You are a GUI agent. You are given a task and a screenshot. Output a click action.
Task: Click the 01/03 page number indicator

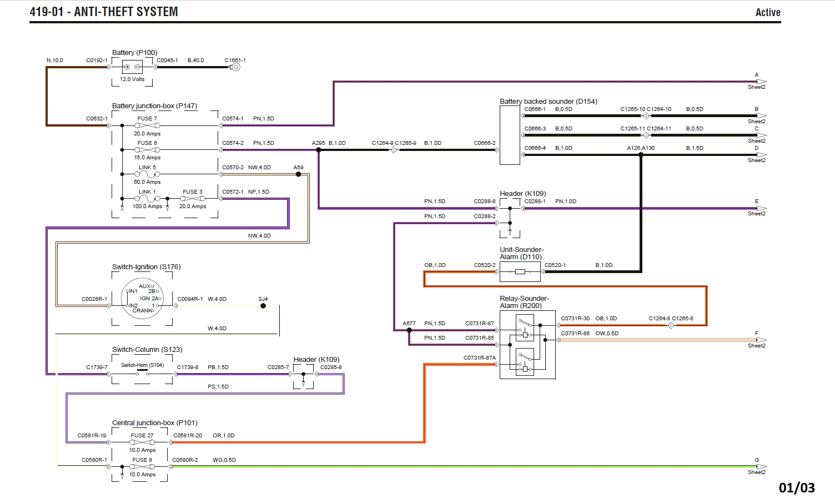[x=797, y=488]
